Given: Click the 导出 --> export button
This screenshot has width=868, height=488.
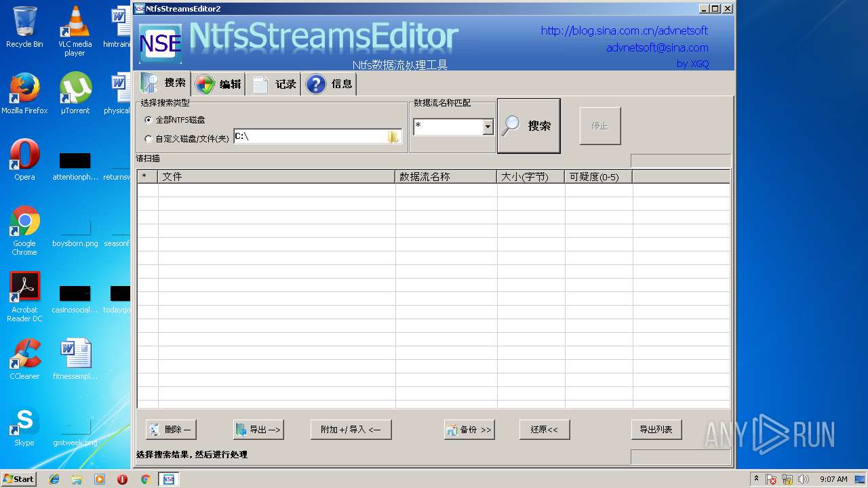Looking at the screenshot, I should click(258, 430).
